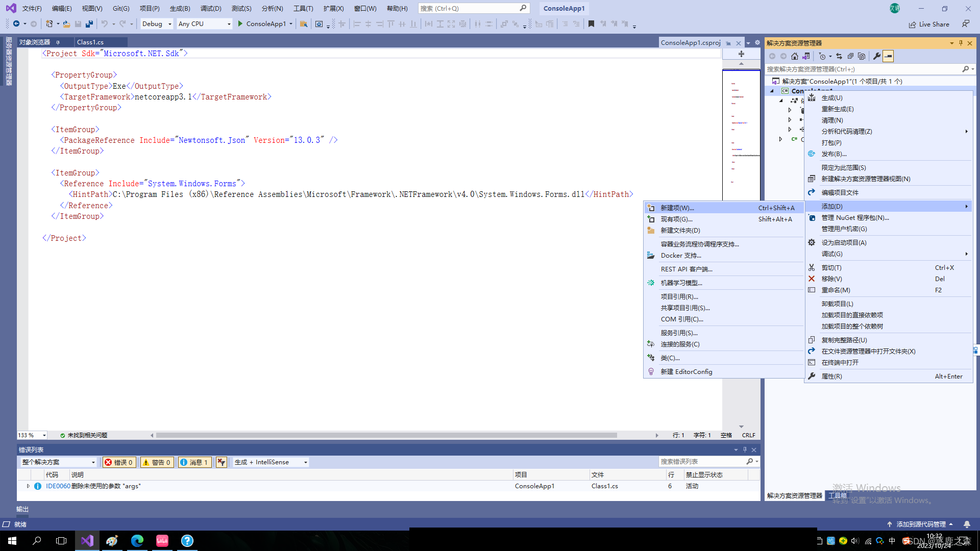Expand the 分析和代码清理(Z) submenu arrow
The image size is (980, 551).
966,132
